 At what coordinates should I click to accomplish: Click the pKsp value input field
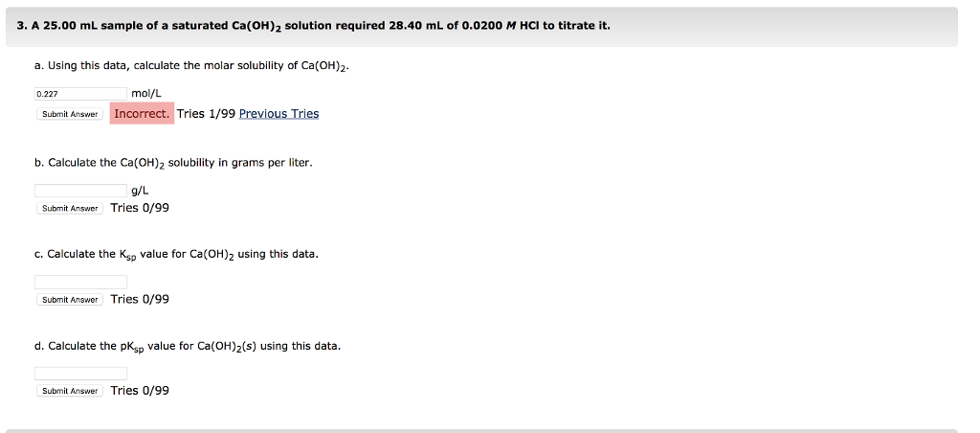tap(80, 373)
